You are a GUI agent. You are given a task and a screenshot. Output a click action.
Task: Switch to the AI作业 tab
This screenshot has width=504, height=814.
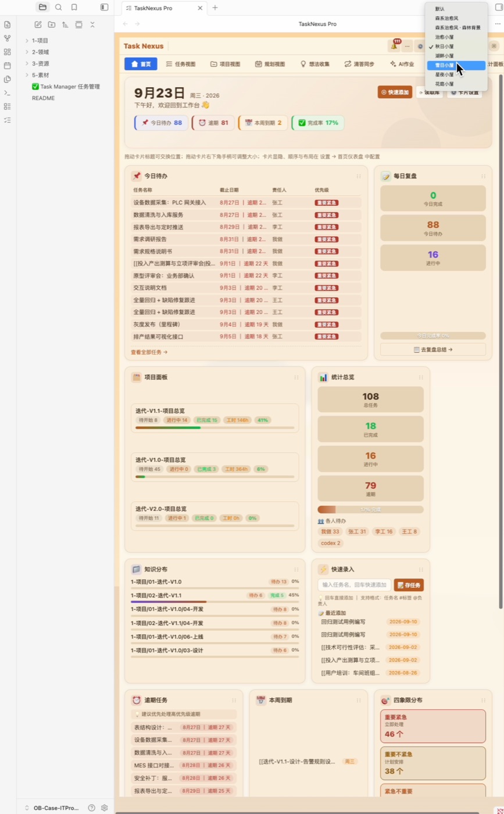click(x=402, y=64)
